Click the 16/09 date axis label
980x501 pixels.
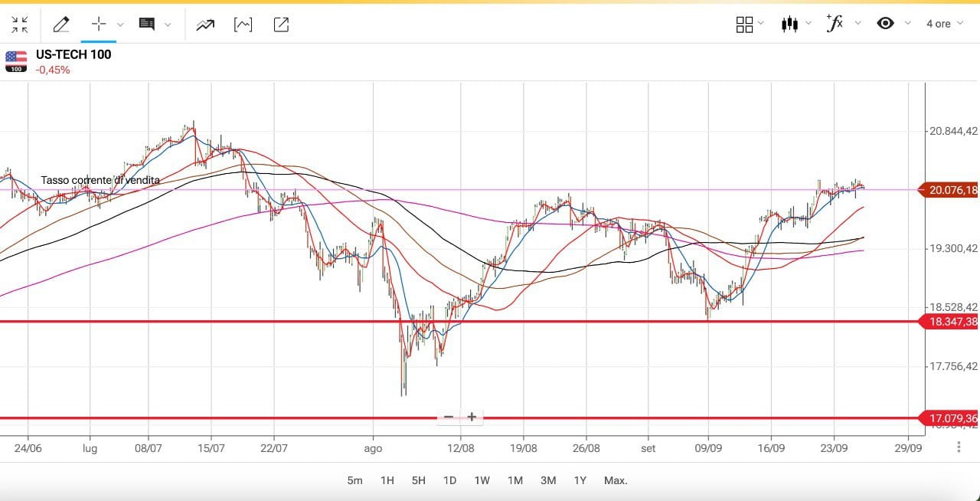771,448
